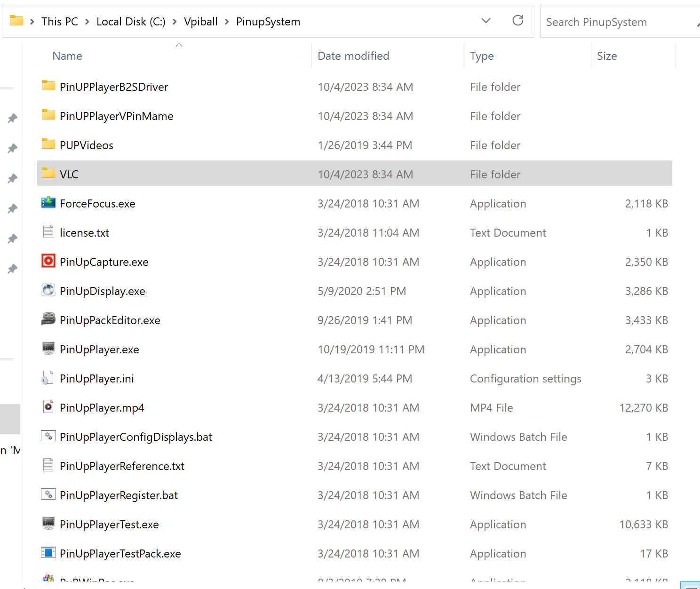This screenshot has height=589, width=700.
Task: Sort files by the Size column header
Action: click(606, 56)
